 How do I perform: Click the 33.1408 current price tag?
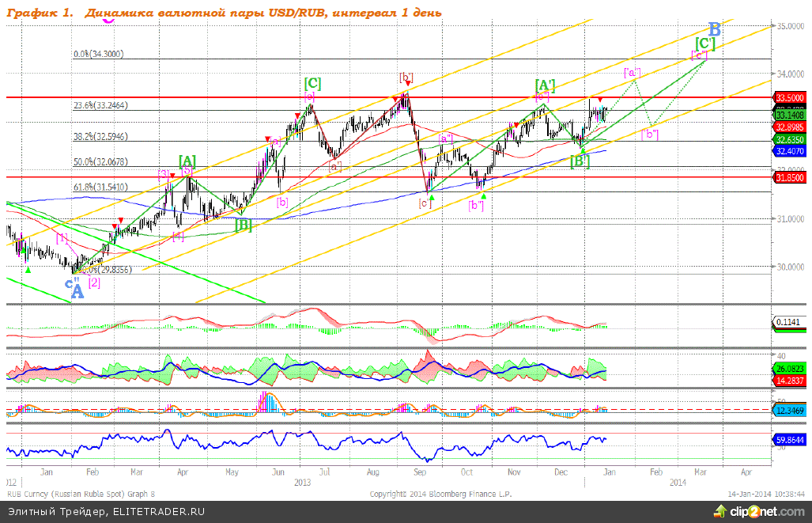click(788, 115)
